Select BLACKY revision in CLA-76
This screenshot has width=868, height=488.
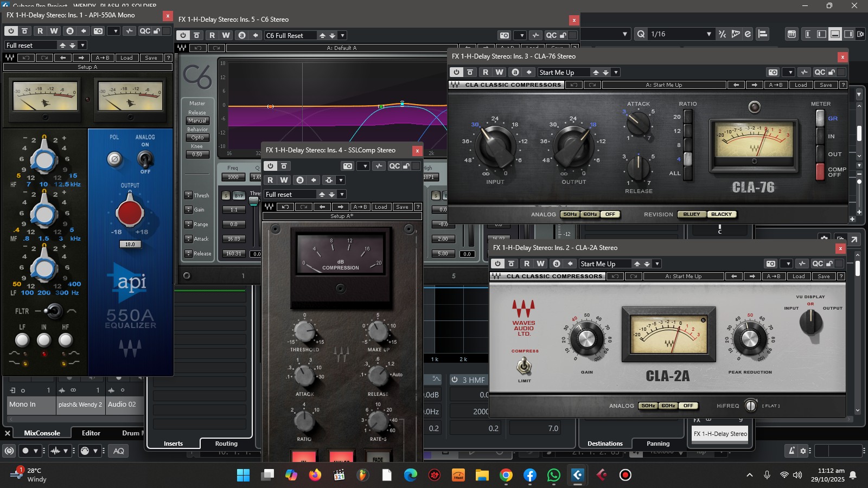[722, 214]
